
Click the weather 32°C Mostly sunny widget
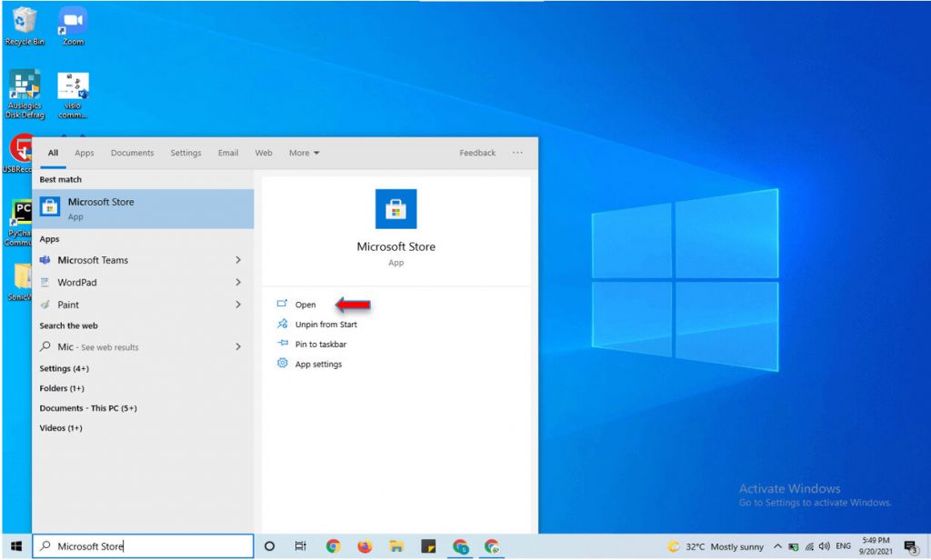point(716,546)
